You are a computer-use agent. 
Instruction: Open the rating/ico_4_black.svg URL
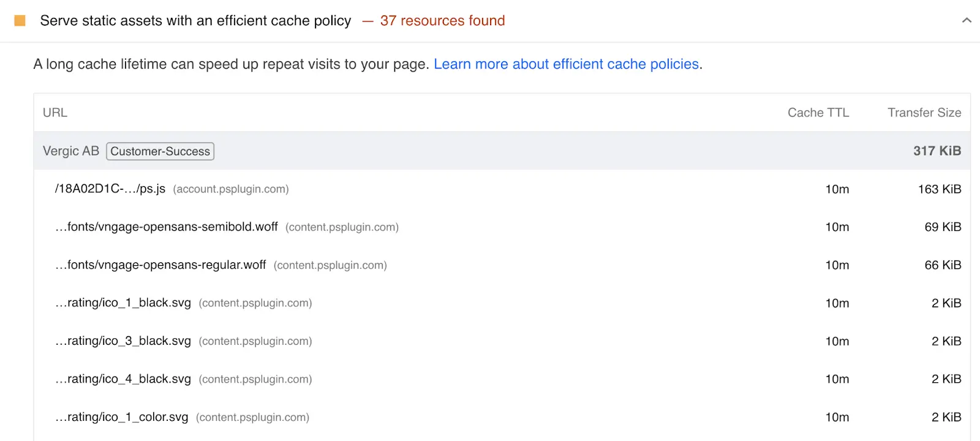click(x=123, y=379)
